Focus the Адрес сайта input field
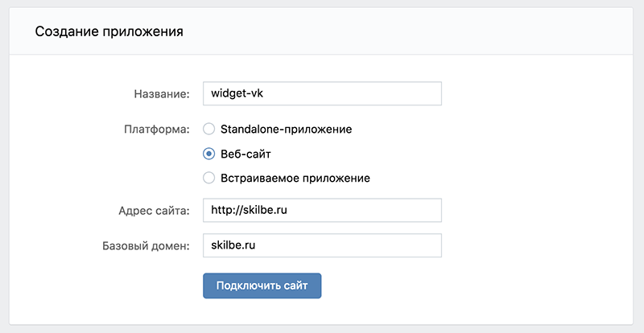 tap(322, 211)
